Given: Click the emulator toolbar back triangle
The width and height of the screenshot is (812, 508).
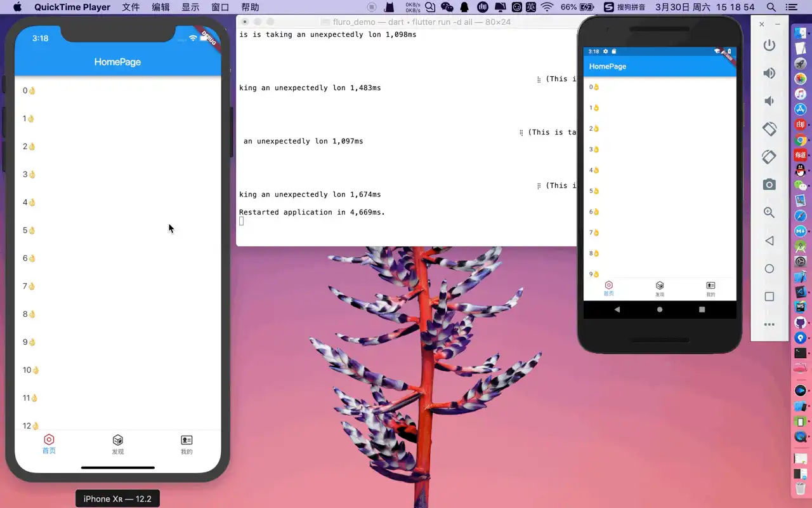Looking at the screenshot, I should point(769,241).
